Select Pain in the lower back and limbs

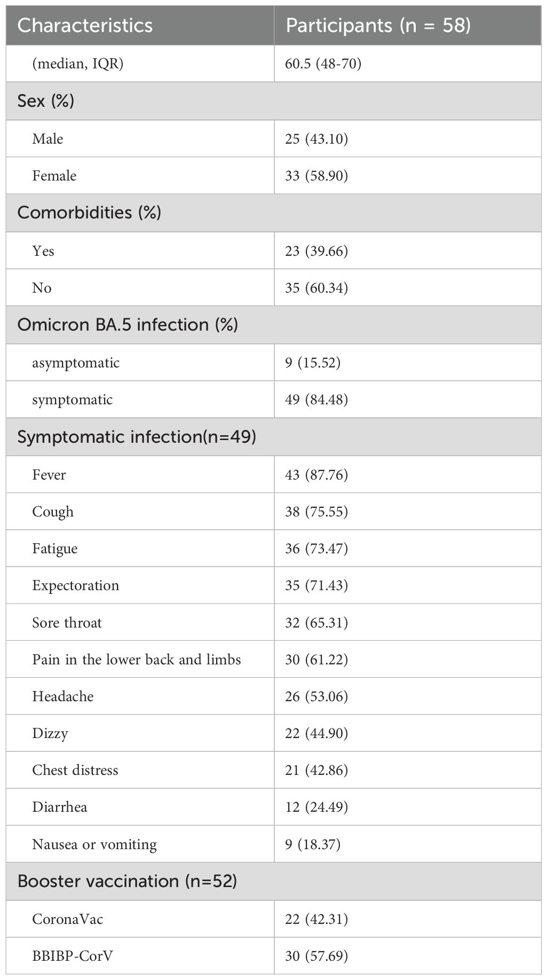click(137, 660)
